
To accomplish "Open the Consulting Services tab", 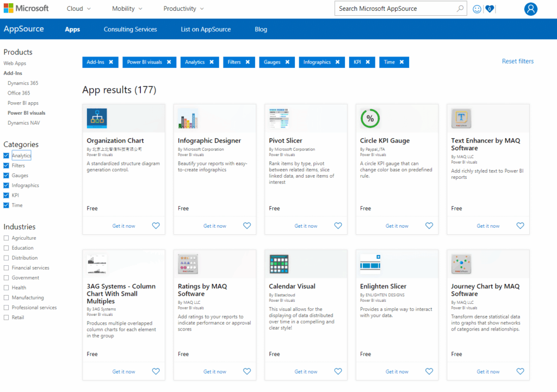I will (130, 29).
